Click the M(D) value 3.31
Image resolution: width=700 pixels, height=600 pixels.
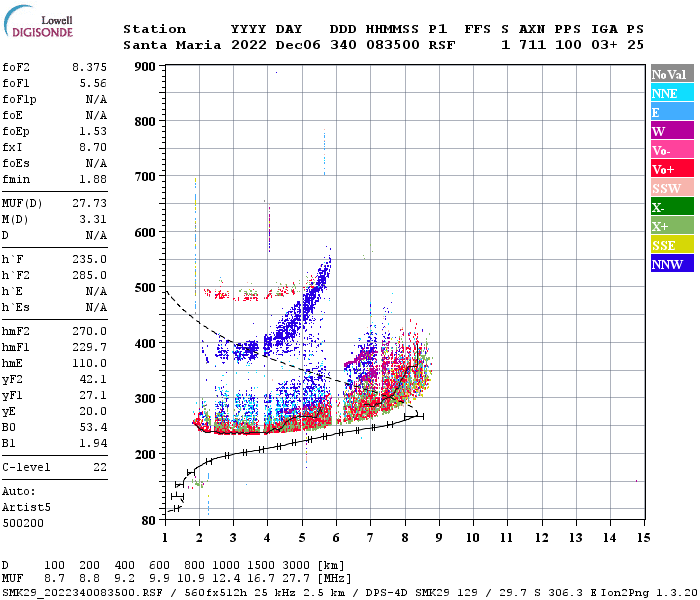click(x=93, y=219)
